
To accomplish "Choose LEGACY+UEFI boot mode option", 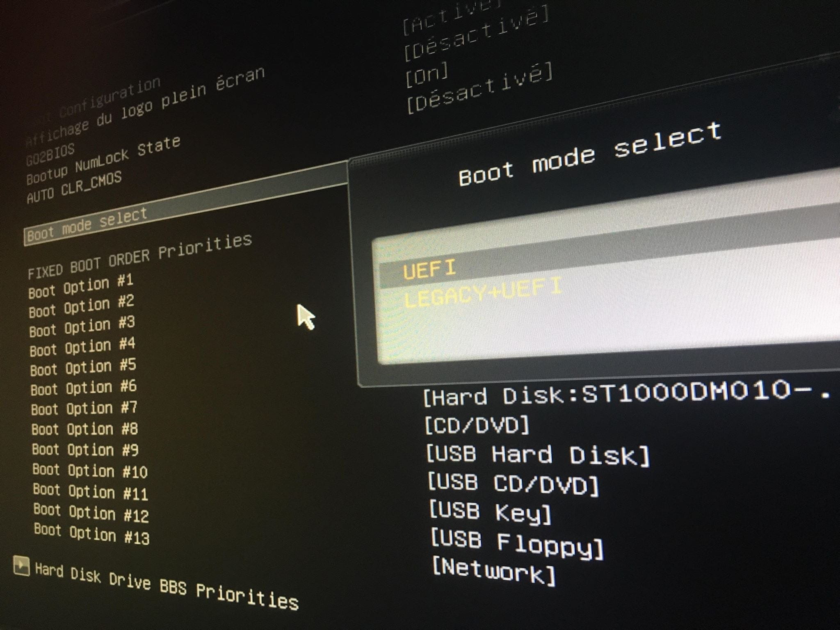I will (x=482, y=293).
